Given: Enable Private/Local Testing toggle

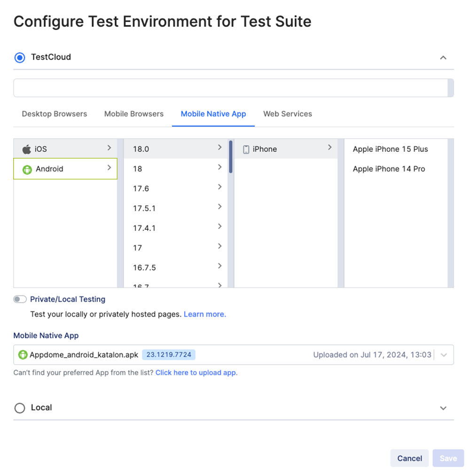Looking at the screenshot, I should point(20,299).
